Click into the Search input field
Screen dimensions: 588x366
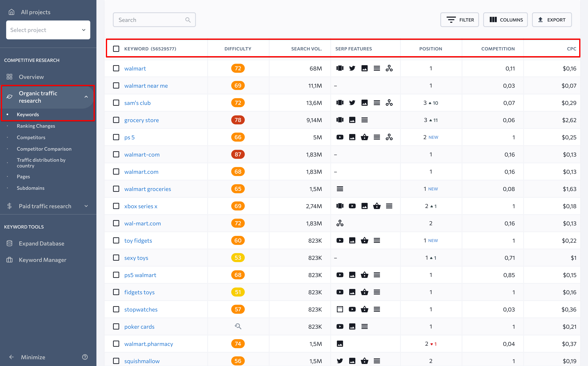(154, 20)
